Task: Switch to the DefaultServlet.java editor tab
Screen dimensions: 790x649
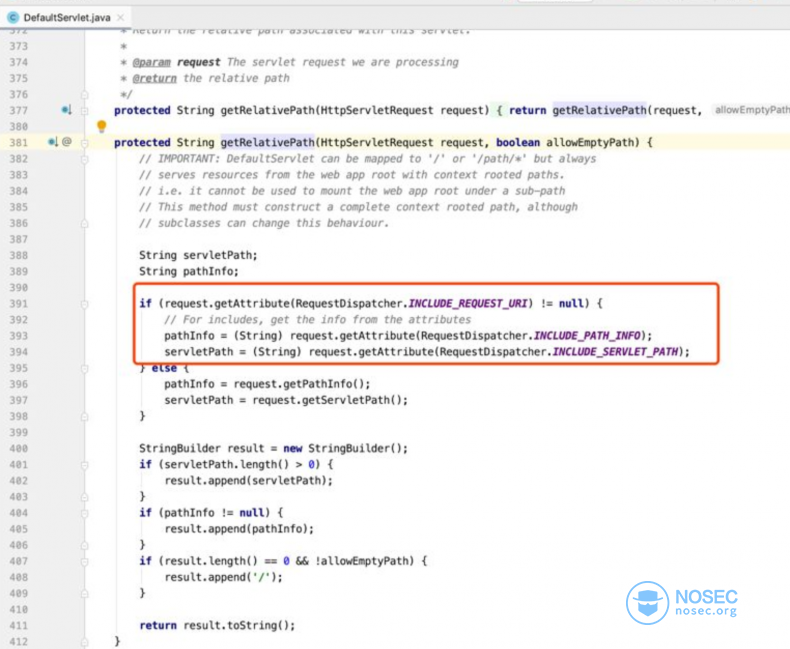Action: point(67,18)
